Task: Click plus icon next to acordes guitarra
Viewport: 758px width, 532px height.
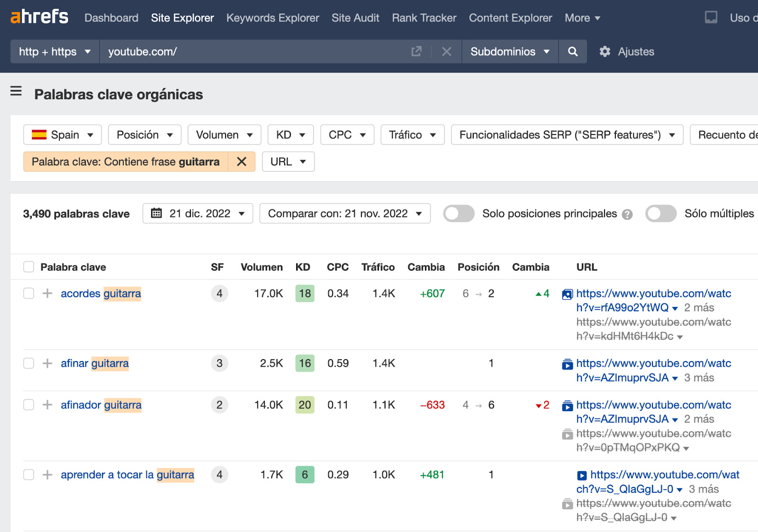Action: coord(47,294)
